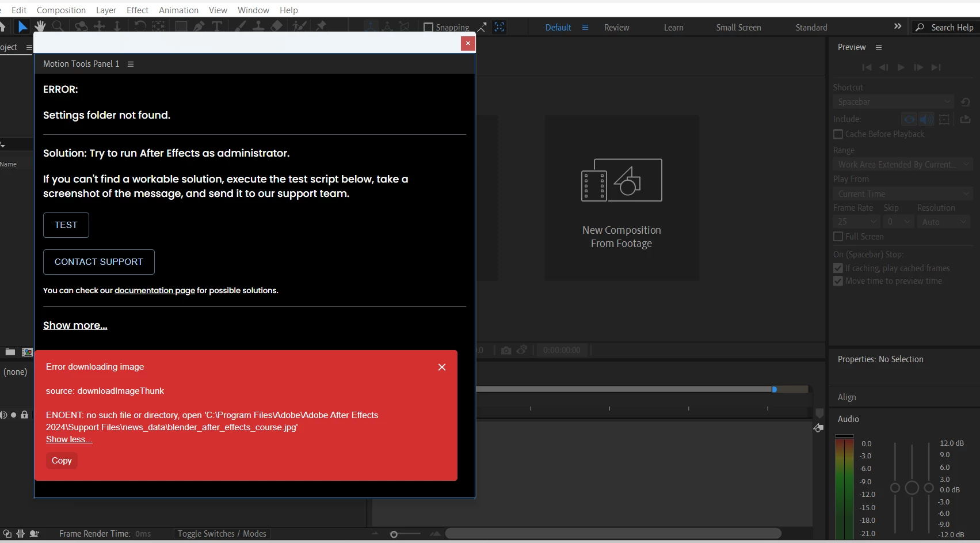Click the Play button in Preview panel
The height and width of the screenshot is (543, 980).
pos(901,67)
